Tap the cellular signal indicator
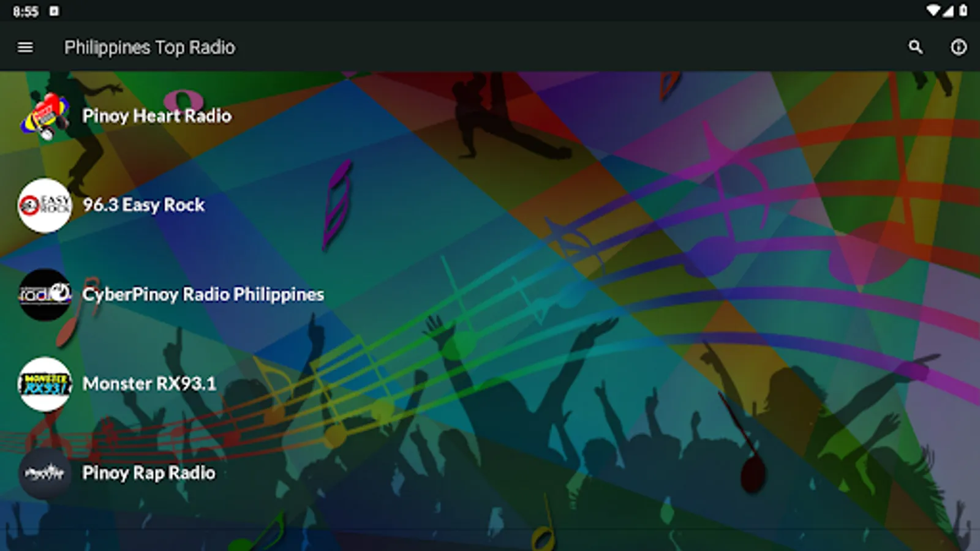980x551 pixels. pyautogui.click(x=948, y=10)
